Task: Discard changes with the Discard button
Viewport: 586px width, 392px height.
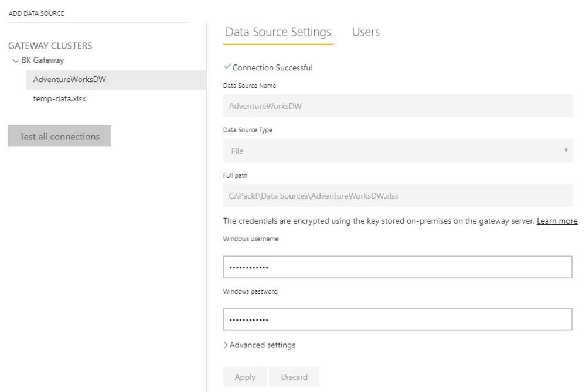Action: pyautogui.click(x=294, y=377)
